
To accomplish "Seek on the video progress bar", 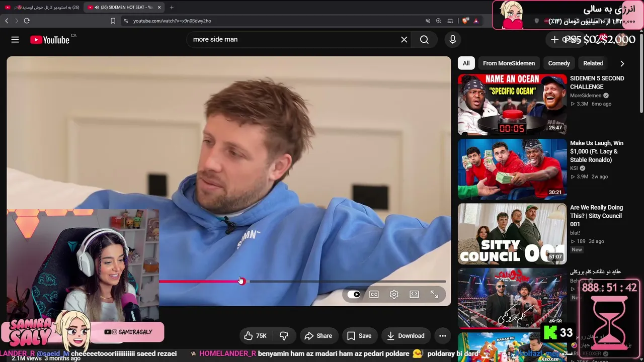I will click(302, 282).
